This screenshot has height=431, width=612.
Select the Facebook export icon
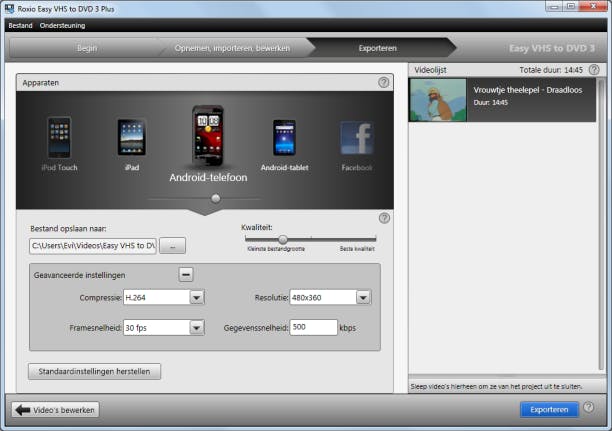pyautogui.click(x=357, y=137)
